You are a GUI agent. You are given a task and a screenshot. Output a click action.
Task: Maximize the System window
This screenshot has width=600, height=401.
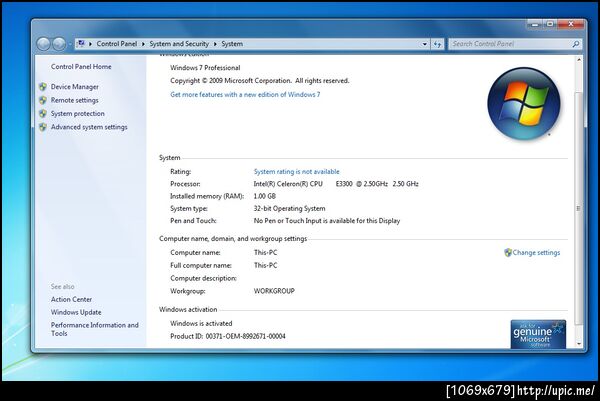point(550,24)
